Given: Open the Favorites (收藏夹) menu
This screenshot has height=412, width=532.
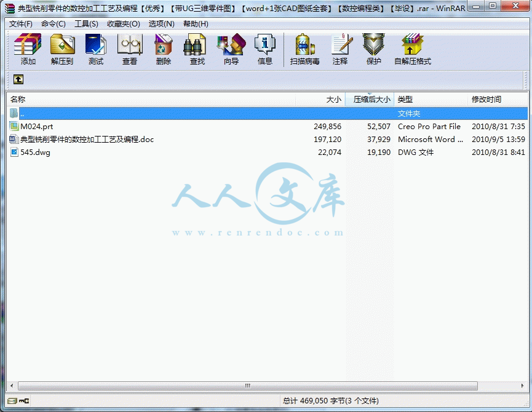Looking at the screenshot, I should click(x=124, y=24).
